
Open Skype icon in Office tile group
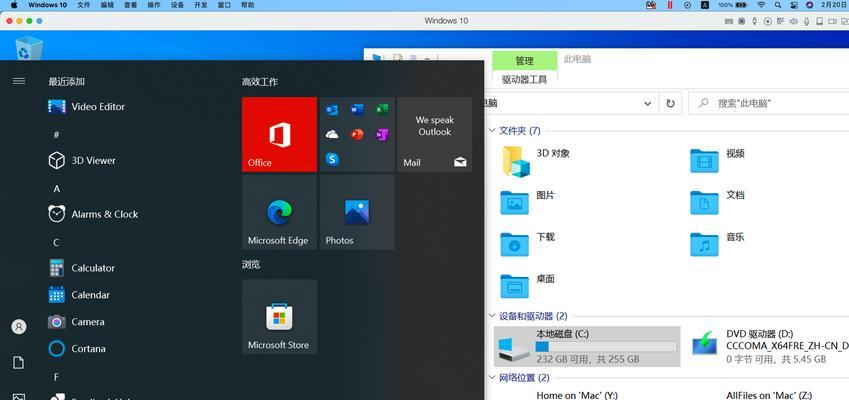coord(332,159)
